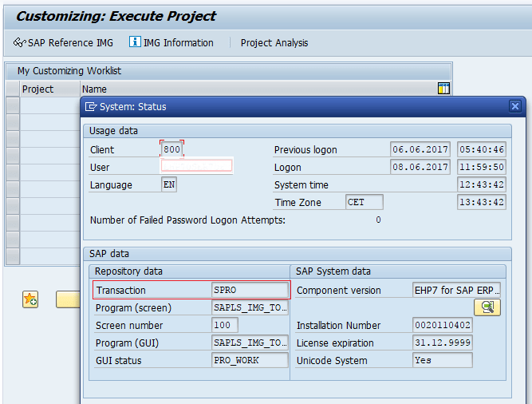
Task: Select the first row selector in worklist
Action: (x=12, y=105)
